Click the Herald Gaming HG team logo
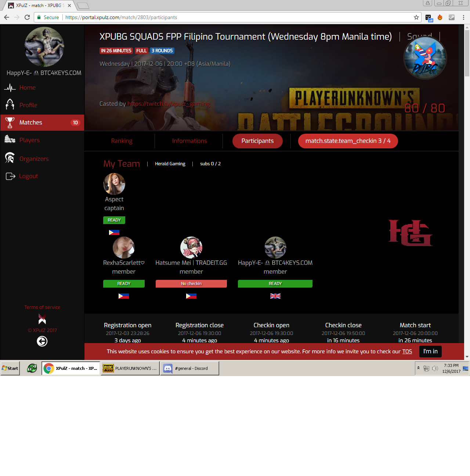 click(411, 233)
